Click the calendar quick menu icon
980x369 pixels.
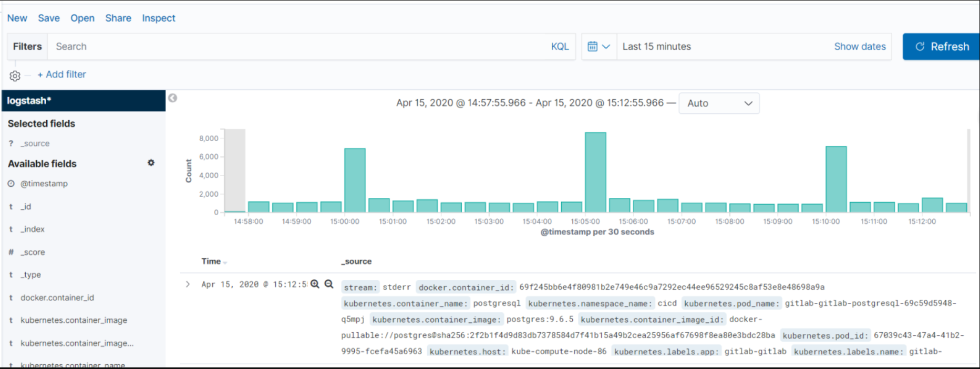592,46
